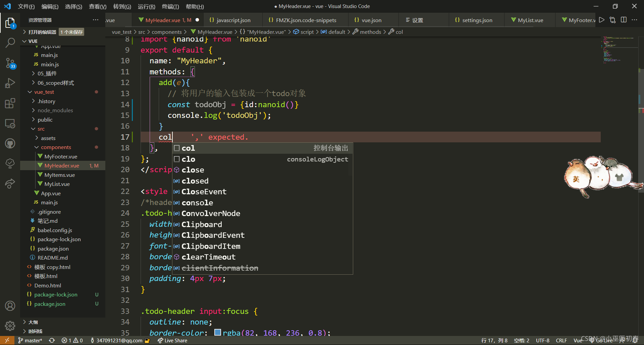
Task: Open the Accounts icon
Action: 10,305
